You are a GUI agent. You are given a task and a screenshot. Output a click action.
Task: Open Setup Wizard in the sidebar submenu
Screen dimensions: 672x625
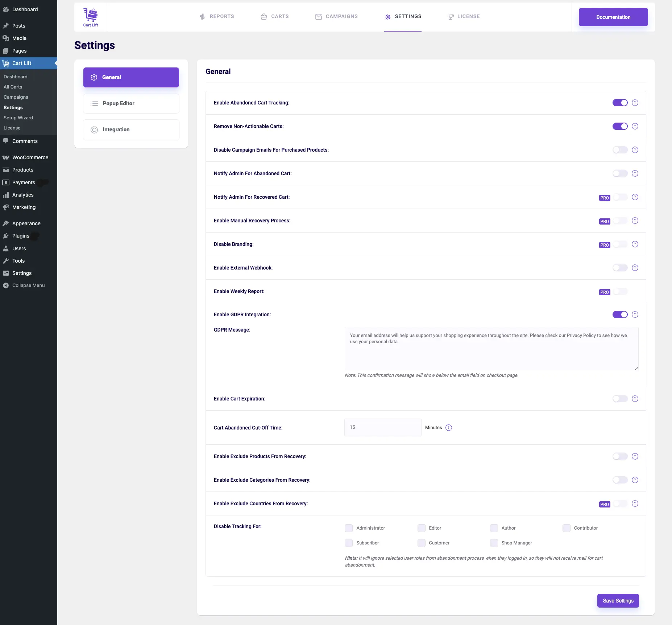point(18,118)
